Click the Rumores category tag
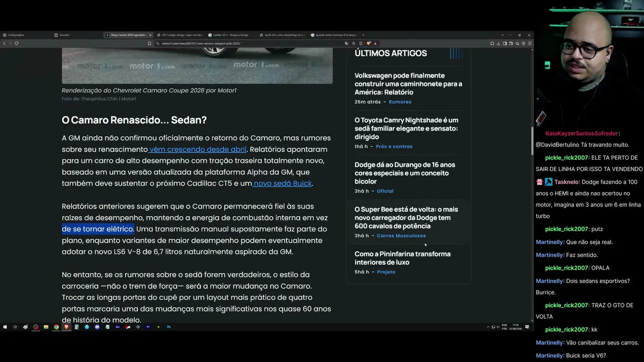 click(400, 102)
